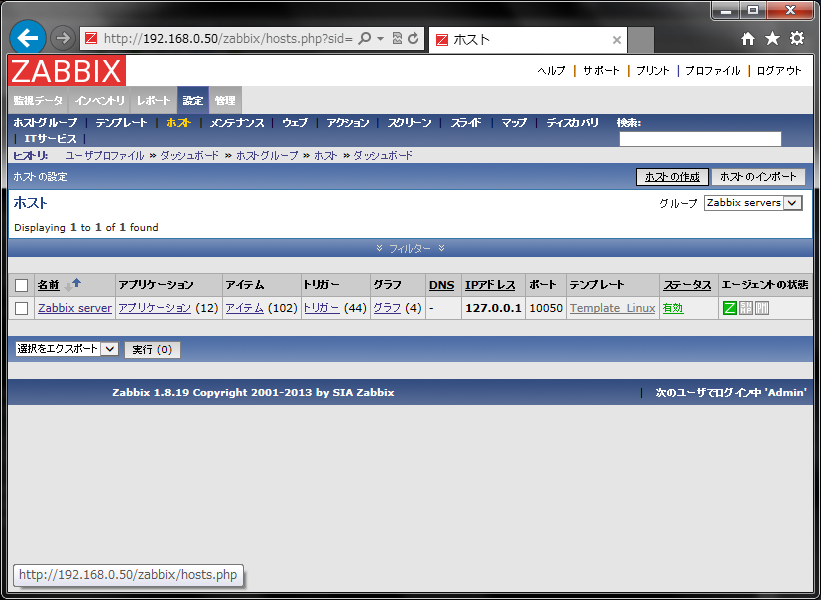Click the ホストのインポート button
The image size is (821, 600).
758,177
